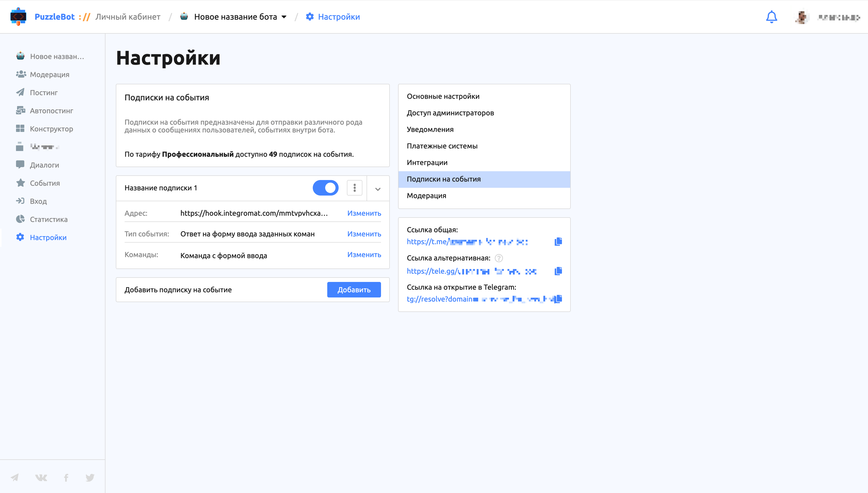Copy the alternative tele.gg link
Screen dimensions: 868x493
pos(558,271)
